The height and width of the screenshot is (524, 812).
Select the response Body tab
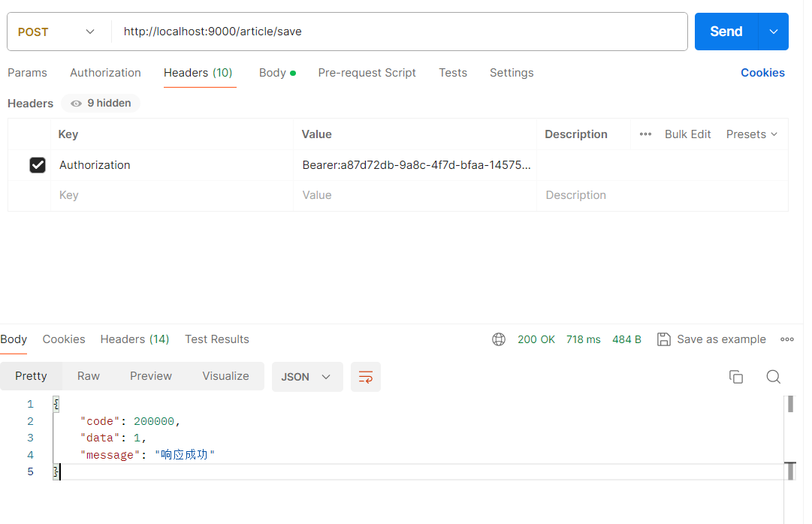[x=14, y=339]
